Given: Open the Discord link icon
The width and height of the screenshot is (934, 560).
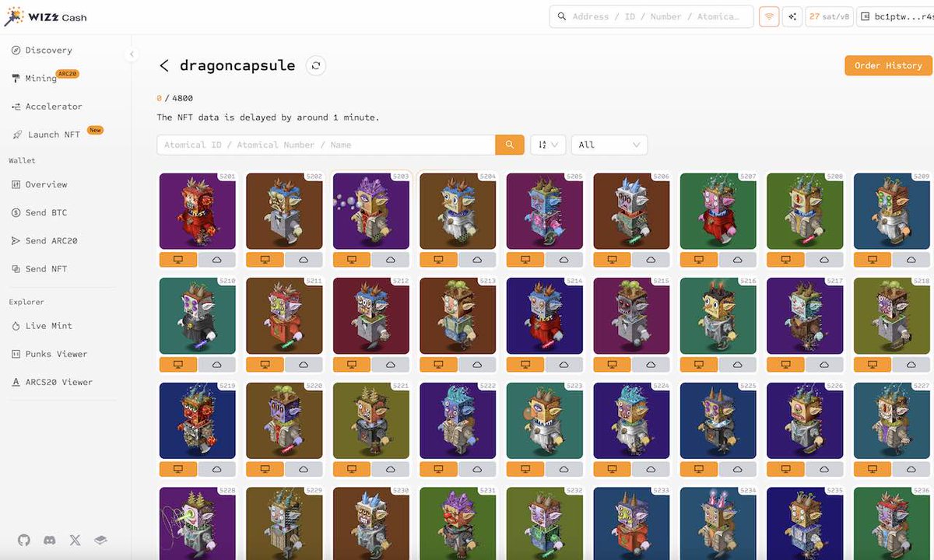Looking at the screenshot, I should pyautogui.click(x=49, y=540).
